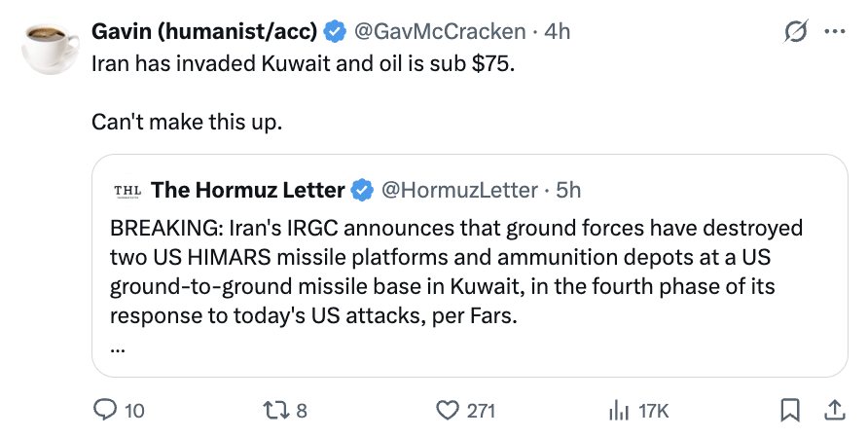Repost this tweet using the retweet icon
Viewport: 868px width, 438px height.
pyautogui.click(x=276, y=411)
